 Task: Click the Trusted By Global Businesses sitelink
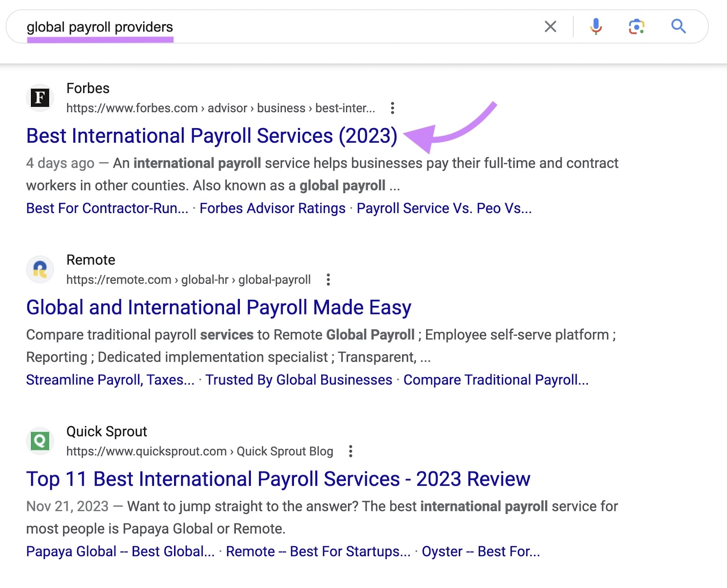point(299,379)
